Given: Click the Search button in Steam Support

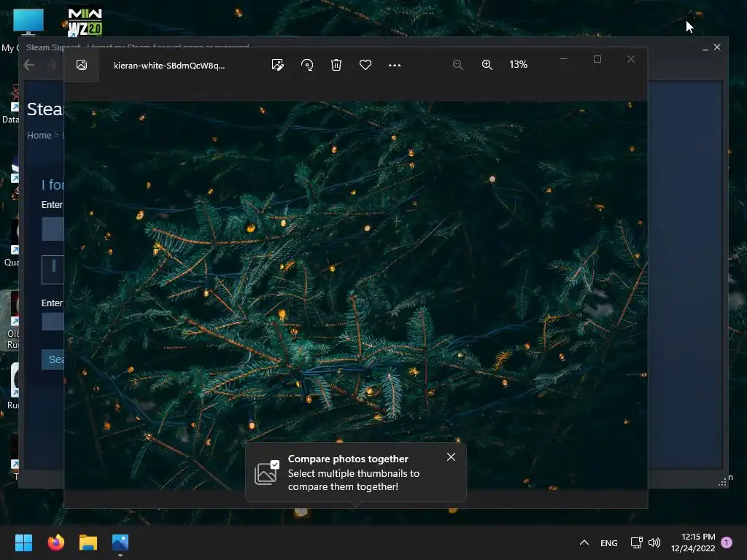Looking at the screenshot, I should coord(53,359).
